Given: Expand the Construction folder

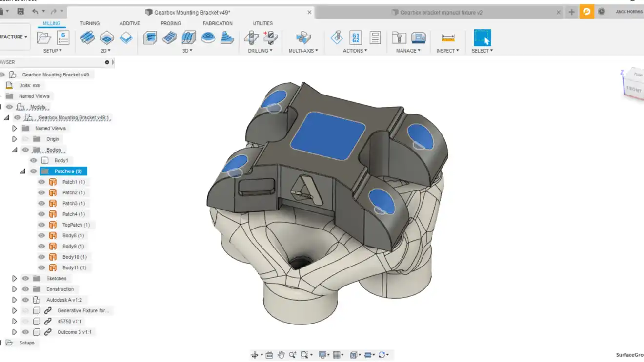Looking at the screenshot, I should (15, 289).
